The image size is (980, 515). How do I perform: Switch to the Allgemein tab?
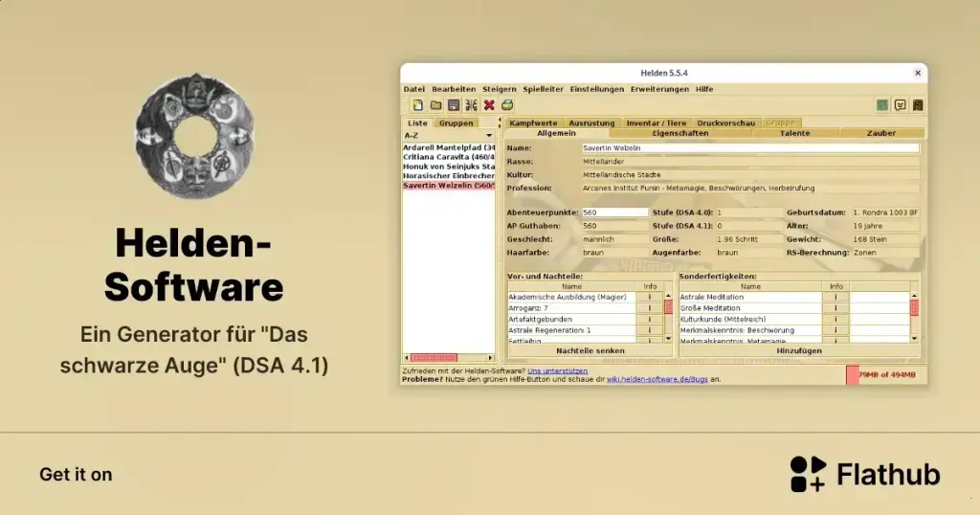point(556,133)
